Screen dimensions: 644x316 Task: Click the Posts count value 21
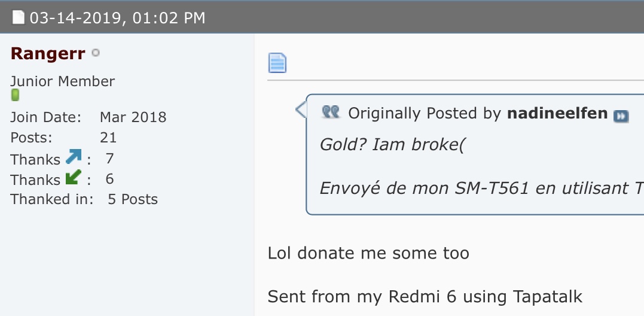[108, 138]
